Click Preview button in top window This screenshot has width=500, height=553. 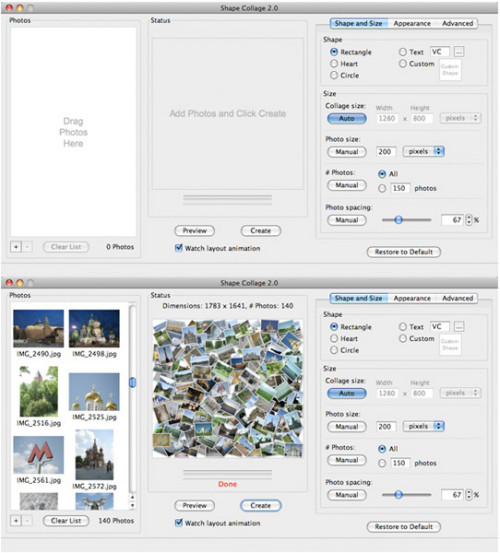[194, 231]
